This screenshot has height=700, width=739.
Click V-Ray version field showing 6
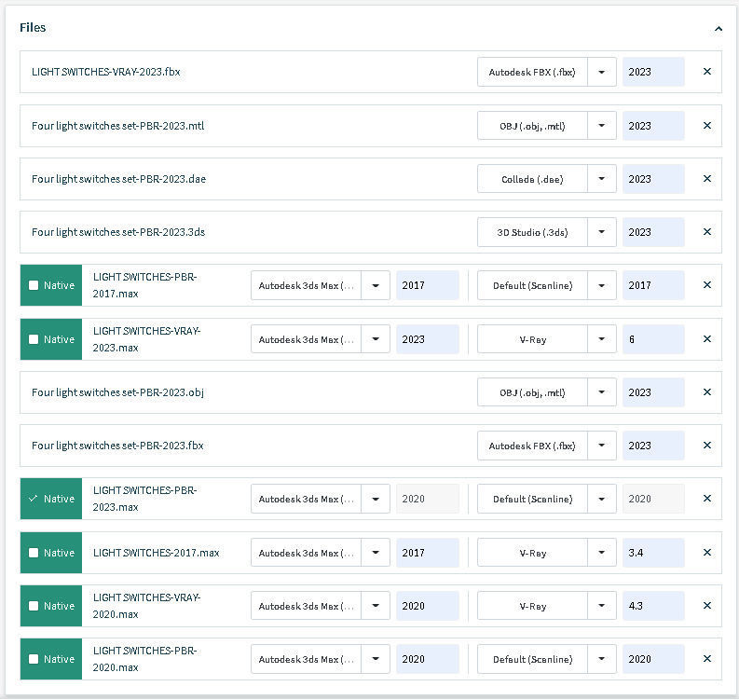tap(652, 339)
